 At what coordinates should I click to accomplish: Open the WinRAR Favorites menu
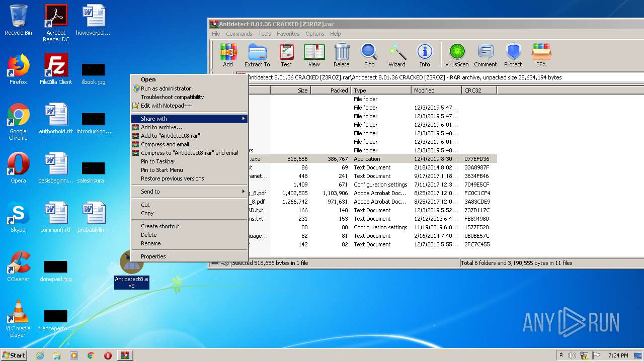coord(288,34)
